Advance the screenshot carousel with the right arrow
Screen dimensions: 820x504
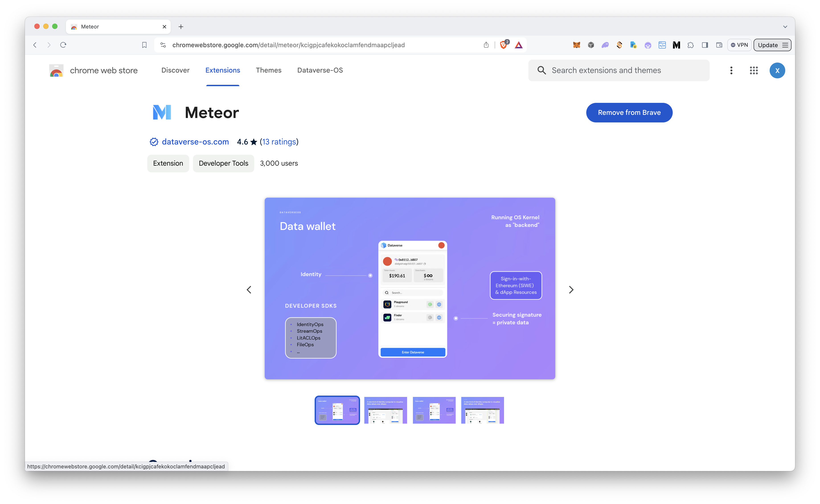(x=571, y=290)
